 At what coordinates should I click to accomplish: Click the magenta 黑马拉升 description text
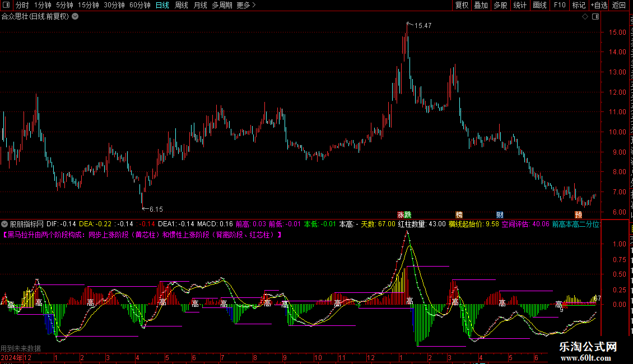142,235
